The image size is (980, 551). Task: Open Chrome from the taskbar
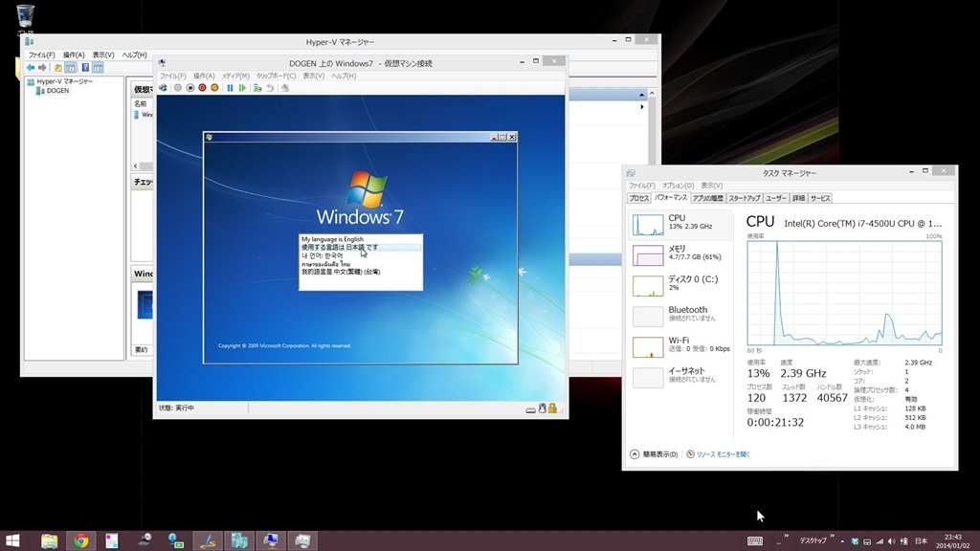click(81, 540)
